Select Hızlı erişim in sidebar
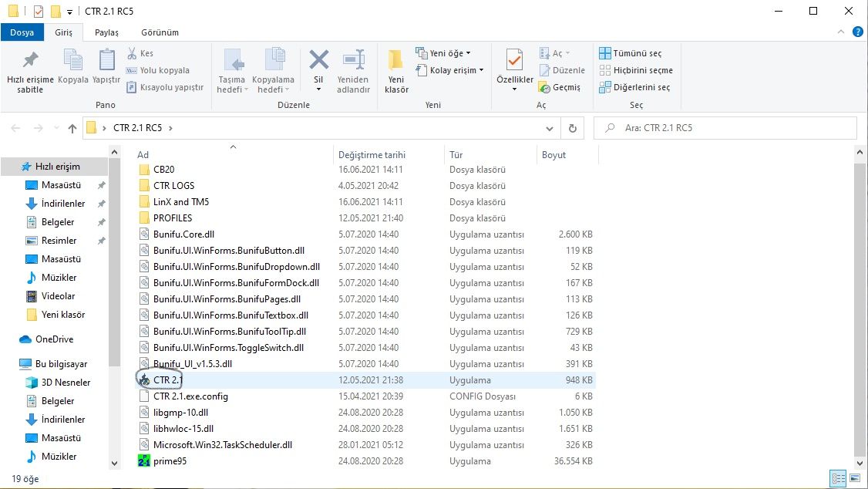 54,166
